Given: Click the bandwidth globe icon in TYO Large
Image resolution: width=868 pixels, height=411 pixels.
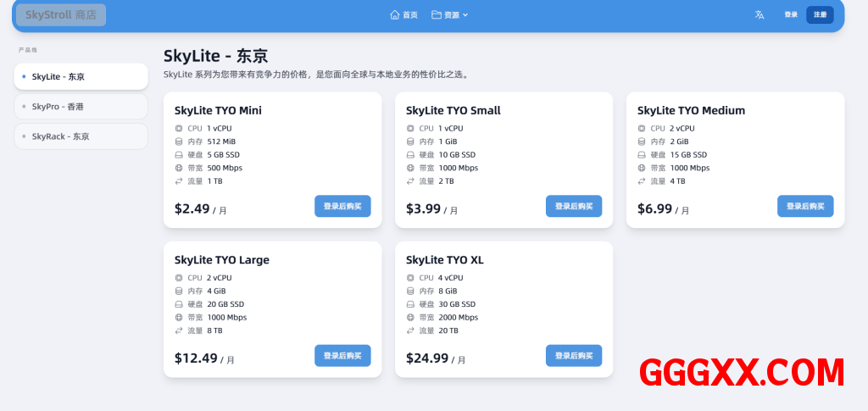Looking at the screenshot, I should coord(179,318).
